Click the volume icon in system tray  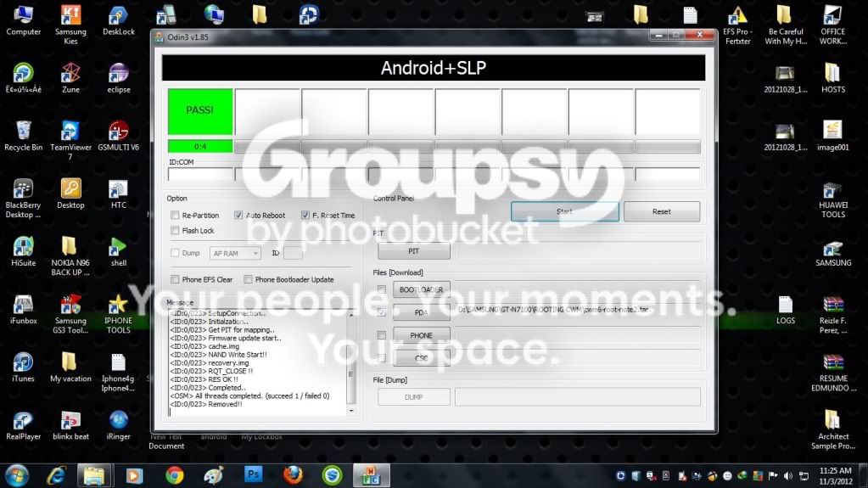[787, 476]
